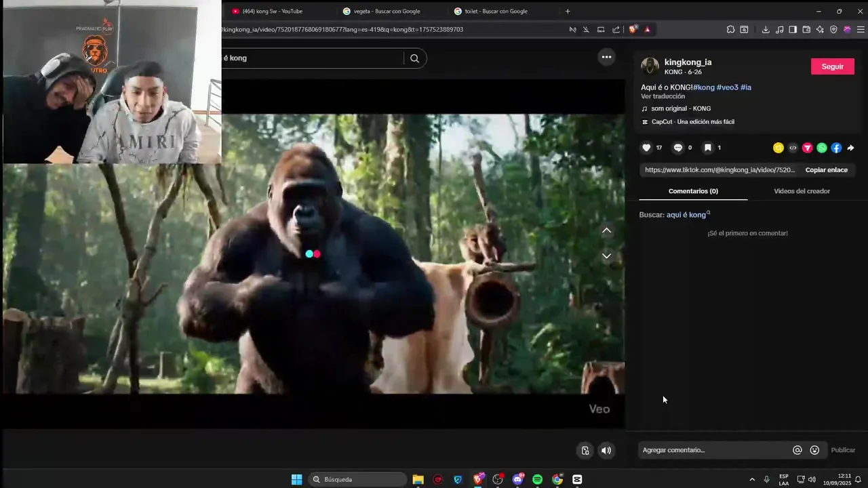Click the browser address bar URL
This screenshot has height=488, width=868.
(342, 29)
